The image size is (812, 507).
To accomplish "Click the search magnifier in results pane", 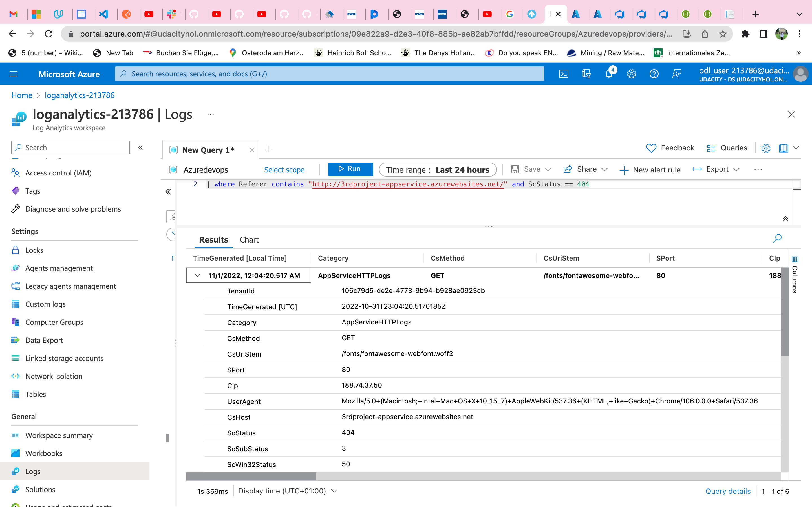I will click(777, 239).
